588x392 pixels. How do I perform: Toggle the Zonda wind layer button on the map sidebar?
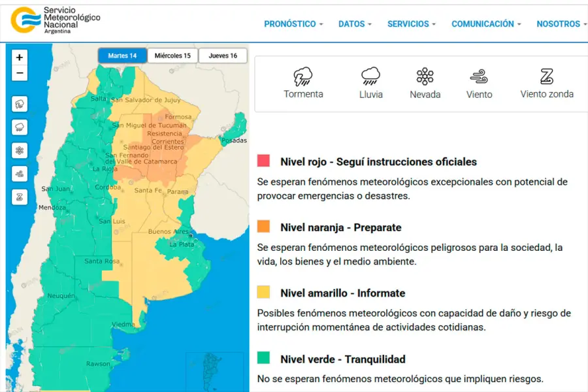(20, 197)
